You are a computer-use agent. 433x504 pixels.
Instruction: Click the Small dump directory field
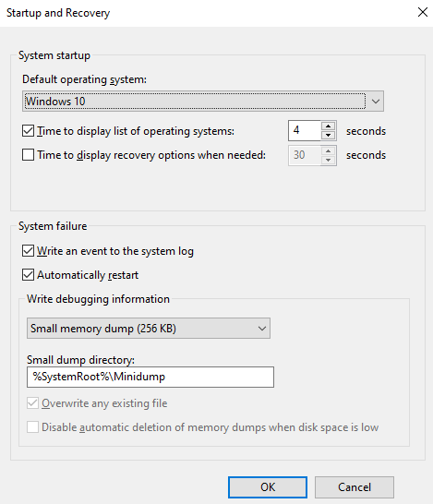pos(150,377)
